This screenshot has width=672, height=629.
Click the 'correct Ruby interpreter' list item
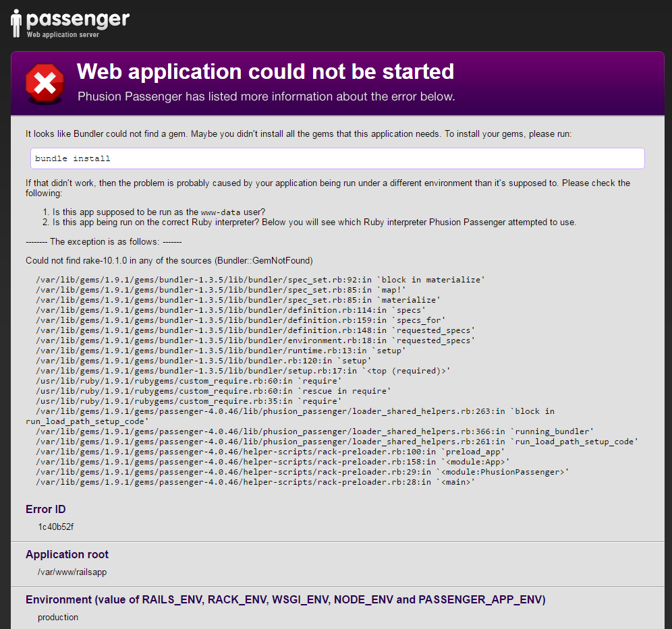(x=314, y=222)
